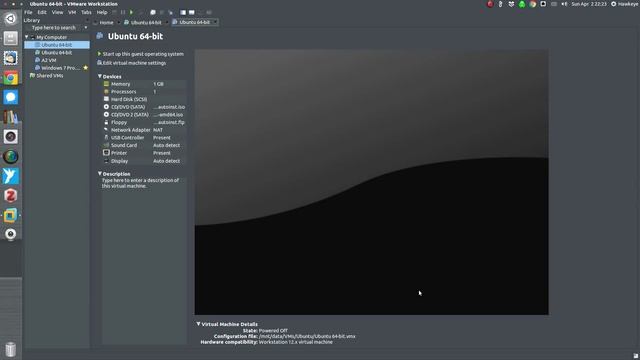The width and height of the screenshot is (640, 360).
Task: Open the volume indicator in the top bar
Action: [x=564, y=4]
